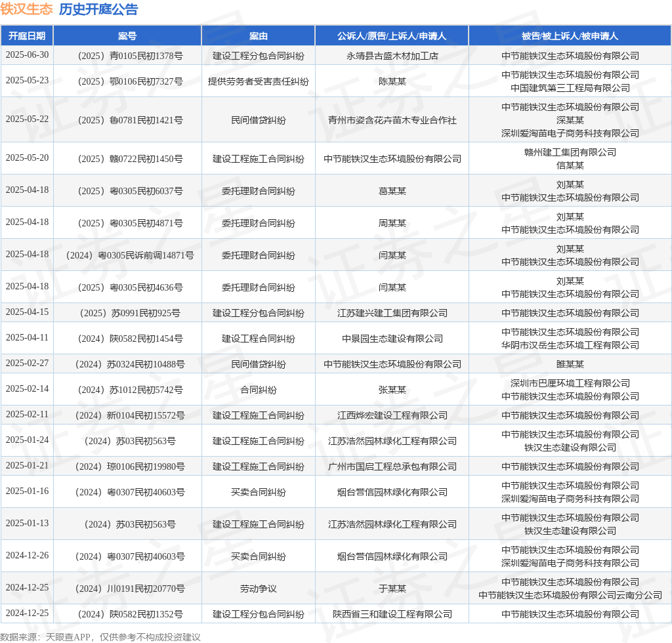Click the date 2025-02-27
Viewport: 672px width, 643px height.
[x=27, y=363]
